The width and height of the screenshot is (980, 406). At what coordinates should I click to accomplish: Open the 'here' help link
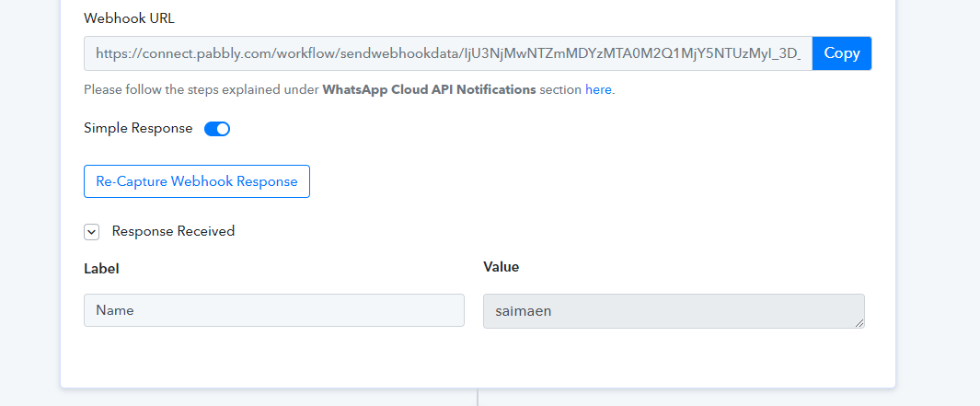pyautogui.click(x=598, y=89)
